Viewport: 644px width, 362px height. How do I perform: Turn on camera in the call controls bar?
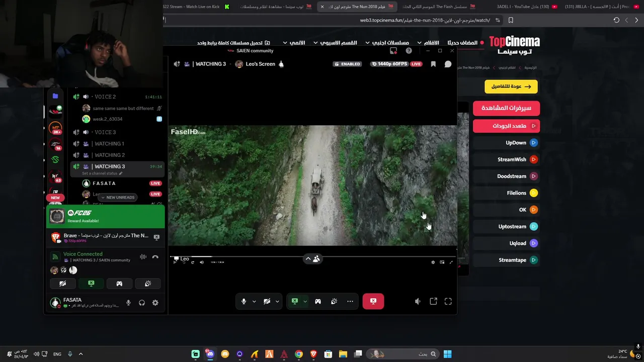tap(267, 301)
